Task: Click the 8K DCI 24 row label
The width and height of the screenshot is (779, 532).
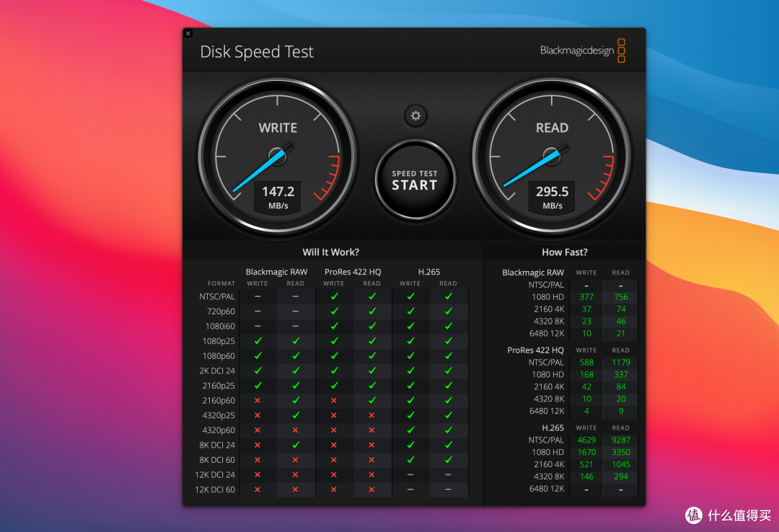Action: [x=217, y=445]
